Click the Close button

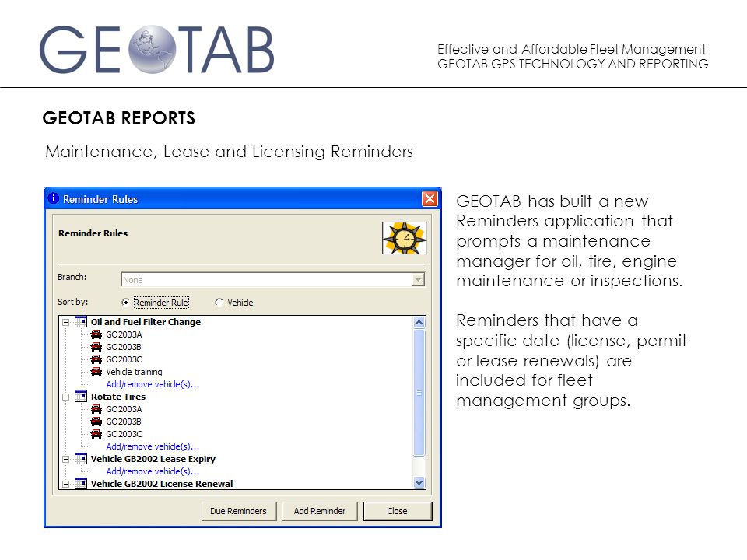[x=398, y=511]
